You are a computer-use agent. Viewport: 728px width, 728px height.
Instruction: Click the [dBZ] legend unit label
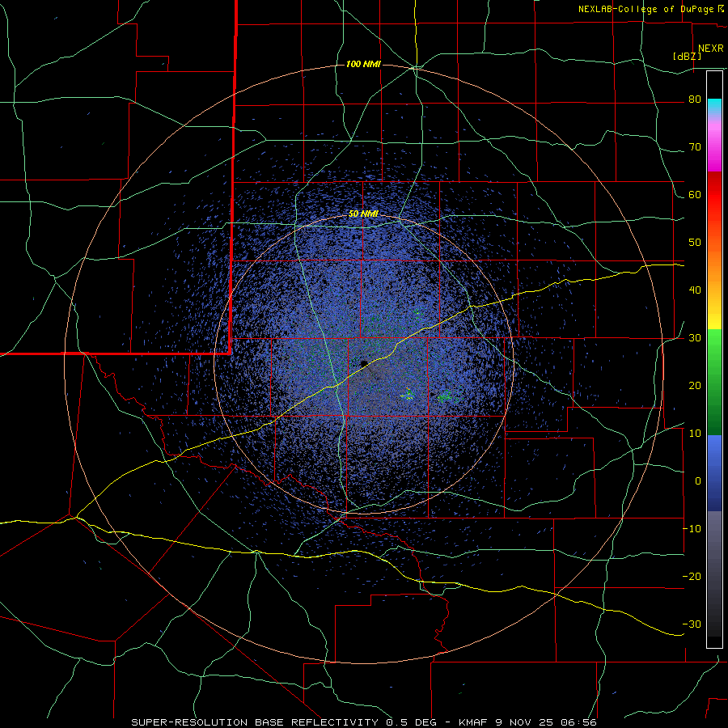[x=687, y=57]
